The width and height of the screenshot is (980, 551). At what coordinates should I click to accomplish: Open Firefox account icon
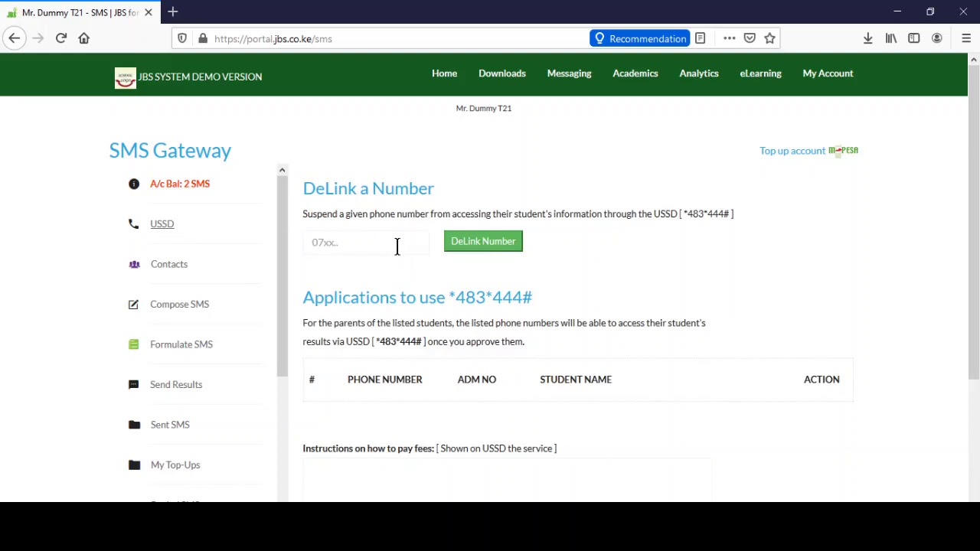[937, 38]
